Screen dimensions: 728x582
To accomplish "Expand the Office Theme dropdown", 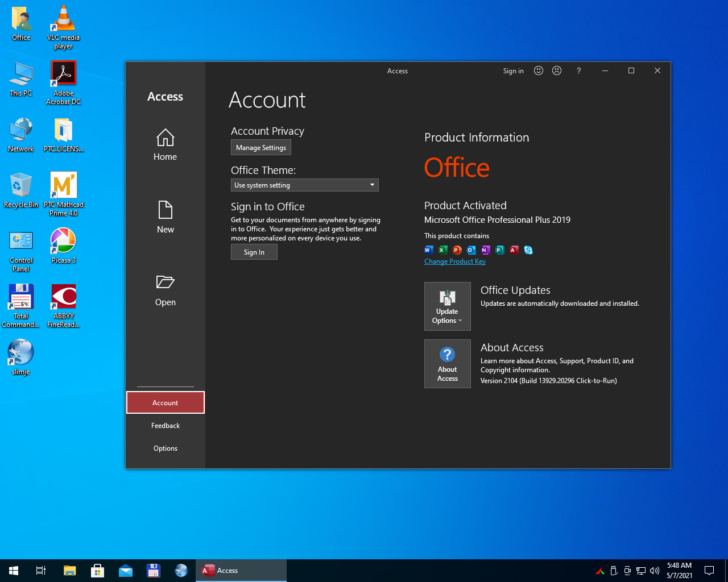I will (304, 185).
